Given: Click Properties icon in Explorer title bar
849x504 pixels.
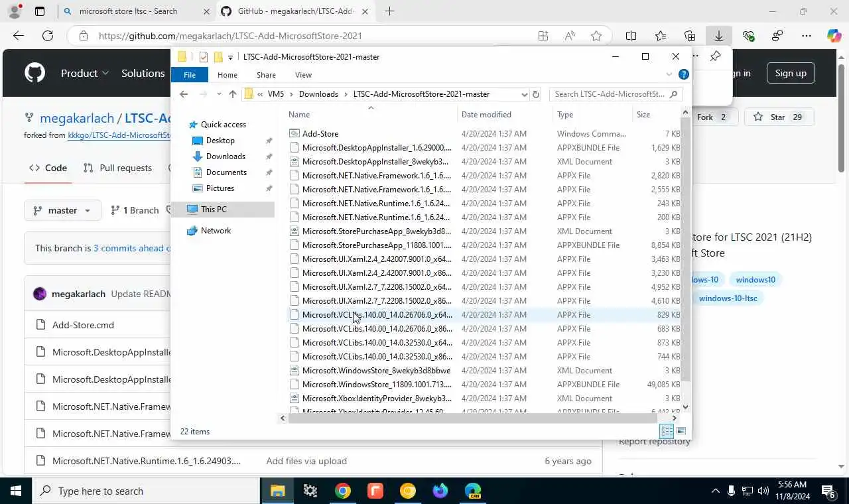Looking at the screenshot, I should (204, 57).
